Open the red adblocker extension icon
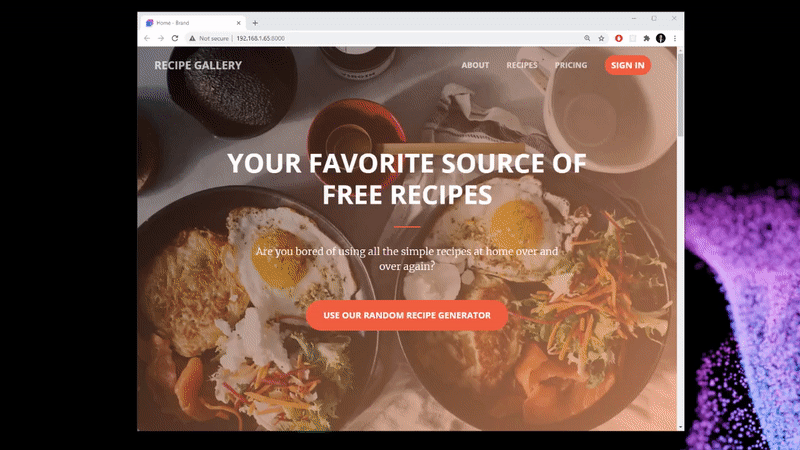The height and width of the screenshot is (450, 800). (x=619, y=38)
